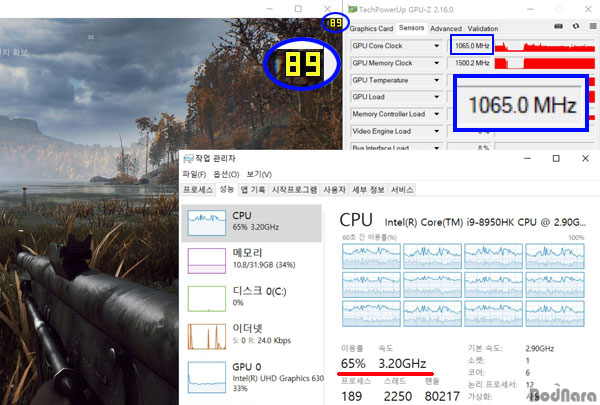Open the Video Engine Load dropdown arrow

point(436,131)
